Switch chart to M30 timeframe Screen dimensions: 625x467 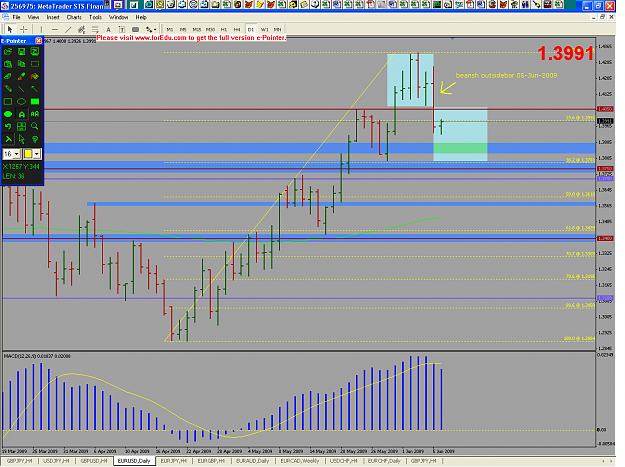point(210,29)
